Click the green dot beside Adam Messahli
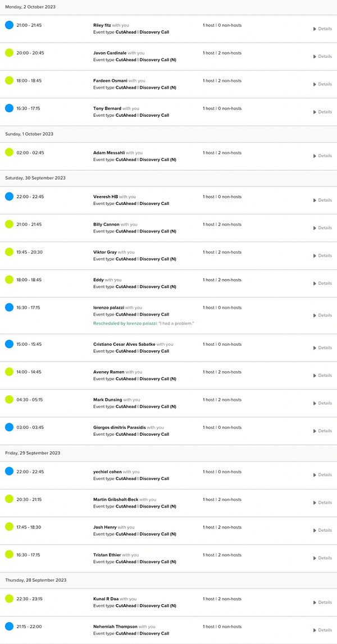Screen dimensions: 337x644 coord(8,152)
